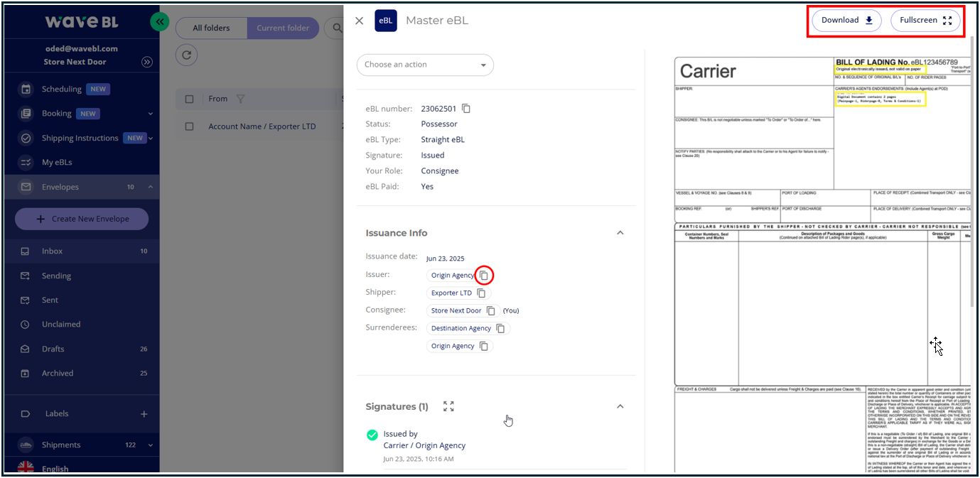Change language from English
Screen dimensions: 980x478
[55, 469]
